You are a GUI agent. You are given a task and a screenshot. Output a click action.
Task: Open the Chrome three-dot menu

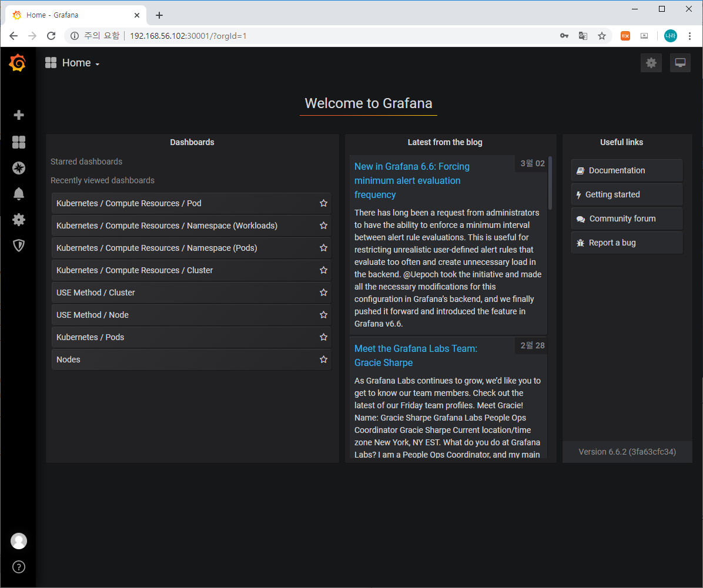pyautogui.click(x=689, y=36)
